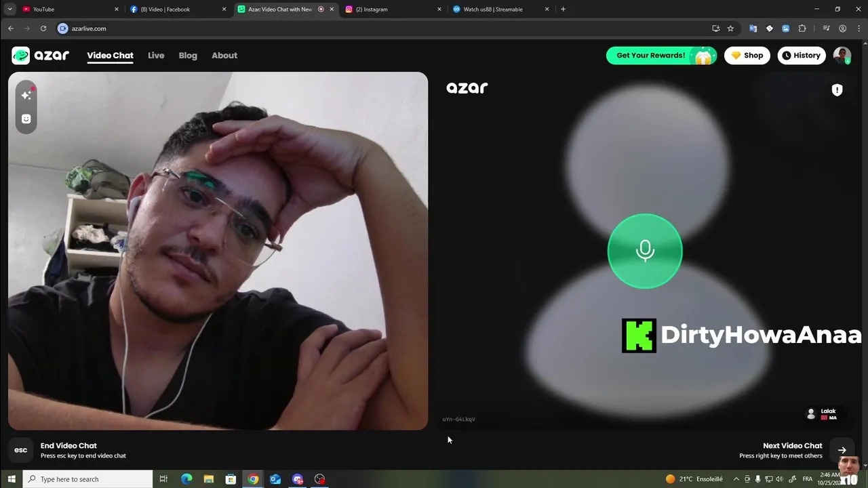
Task: Open the weather widget 21°C Ensoleillé
Action: pyautogui.click(x=694, y=479)
